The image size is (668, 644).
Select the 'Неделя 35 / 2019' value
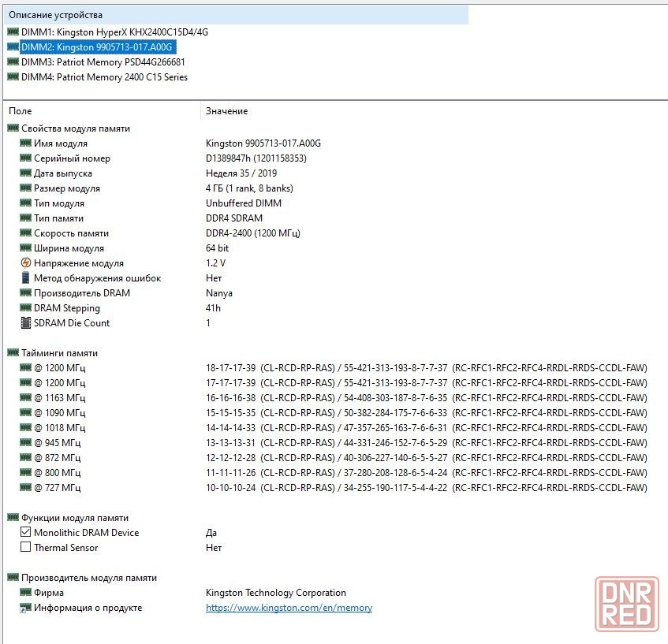tap(241, 173)
